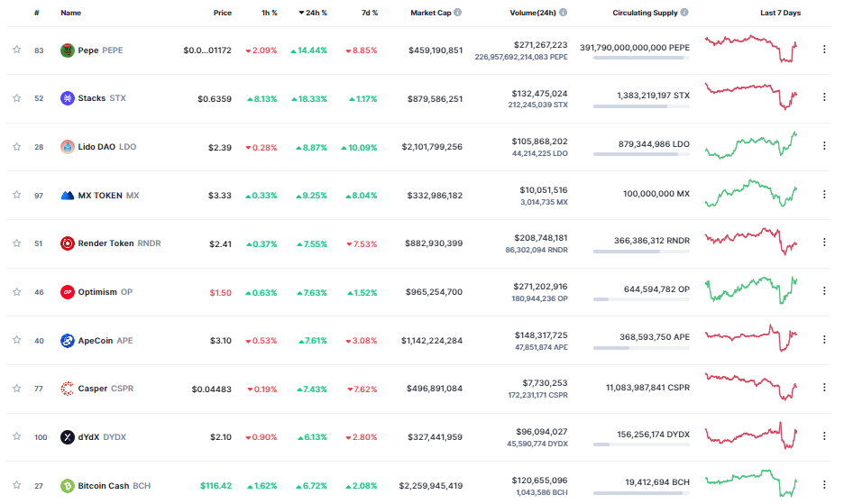Click Pepe market cap $459,190,851
This screenshot has height=504, width=844.
click(436, 50)
